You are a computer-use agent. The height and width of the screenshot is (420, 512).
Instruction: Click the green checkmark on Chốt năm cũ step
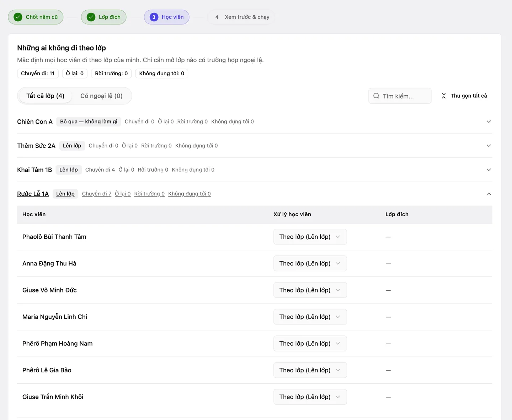[18, 17]
